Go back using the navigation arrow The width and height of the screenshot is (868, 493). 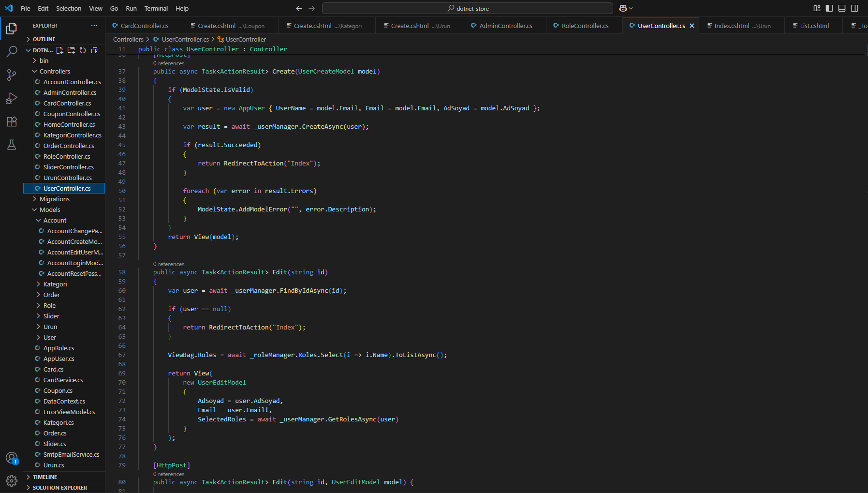pos(299,8)
